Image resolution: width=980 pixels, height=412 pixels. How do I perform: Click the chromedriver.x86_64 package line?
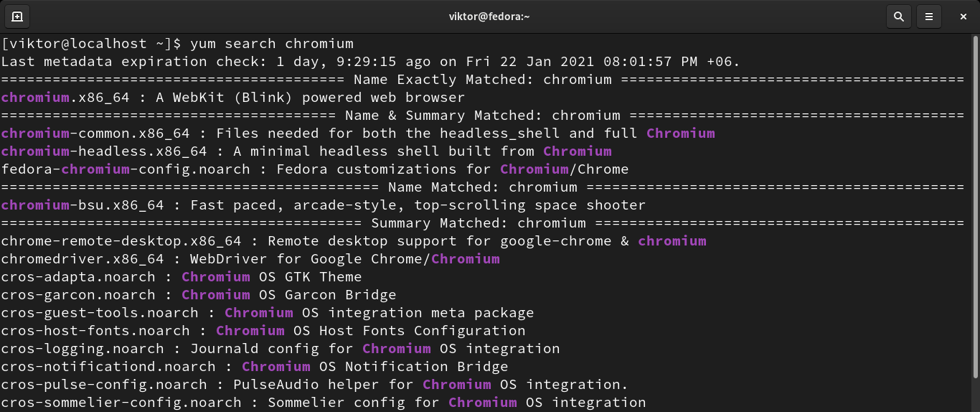click(x=83, y=259)
